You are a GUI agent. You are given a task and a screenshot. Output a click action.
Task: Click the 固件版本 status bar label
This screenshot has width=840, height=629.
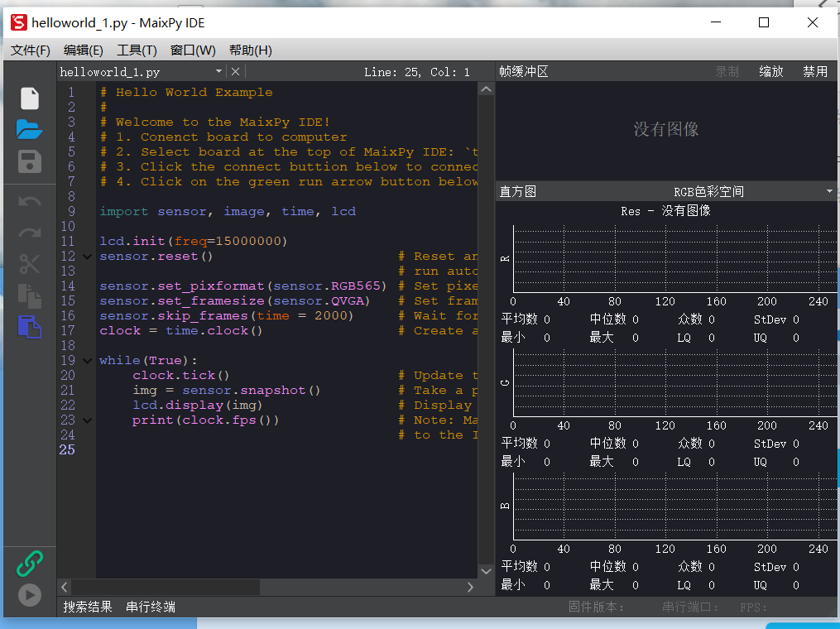coord(596,607)
